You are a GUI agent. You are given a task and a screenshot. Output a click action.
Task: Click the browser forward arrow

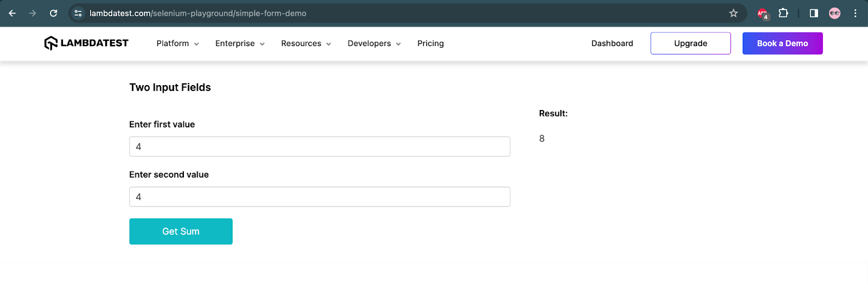[33, 13]
